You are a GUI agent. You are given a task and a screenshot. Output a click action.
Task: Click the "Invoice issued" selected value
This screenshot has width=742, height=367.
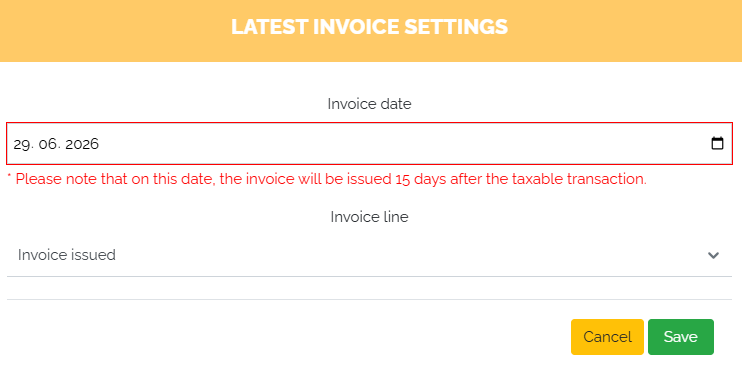pyautogui.click(x=67, y=255)
